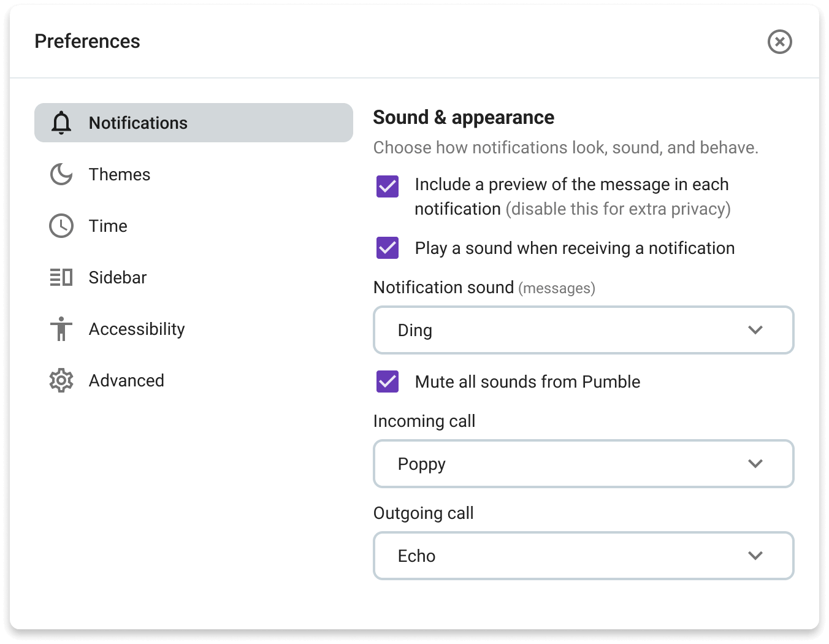The image size is (829, 644).
Task: Switch to the Accessibility section
Action: (x=137, y=329)
